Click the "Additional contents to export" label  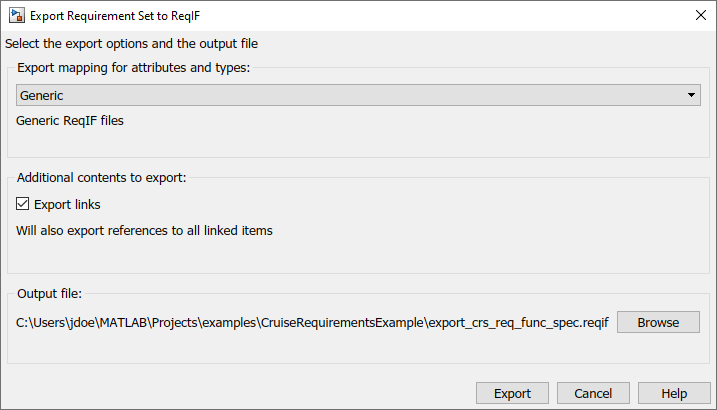102,177
